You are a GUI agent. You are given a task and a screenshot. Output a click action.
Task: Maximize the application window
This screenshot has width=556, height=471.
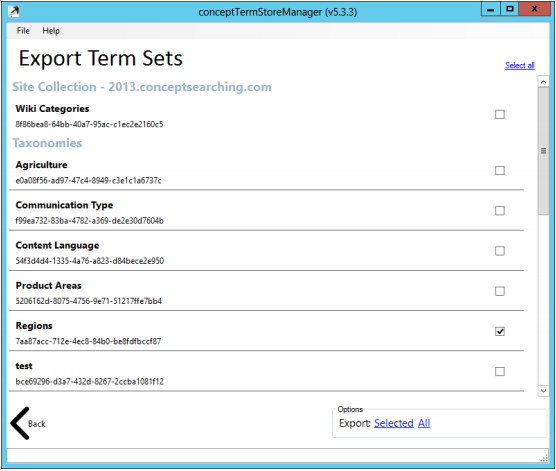point(510,9)
